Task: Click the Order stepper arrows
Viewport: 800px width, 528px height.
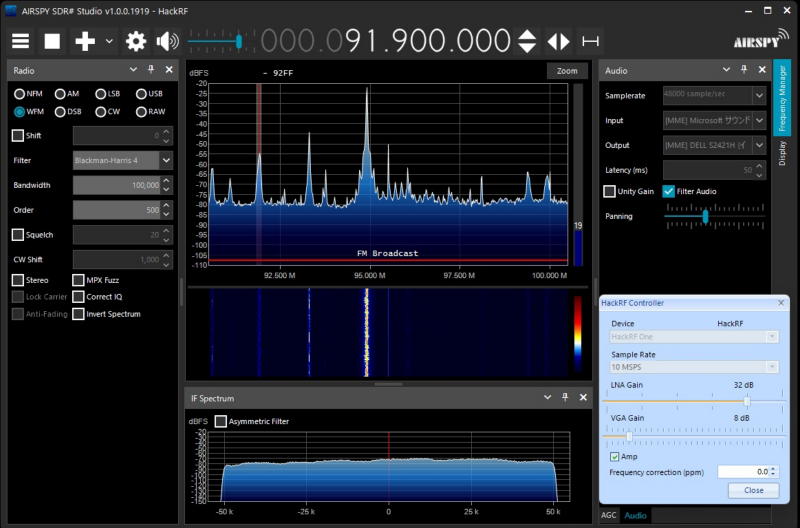Action: (166, 210)
